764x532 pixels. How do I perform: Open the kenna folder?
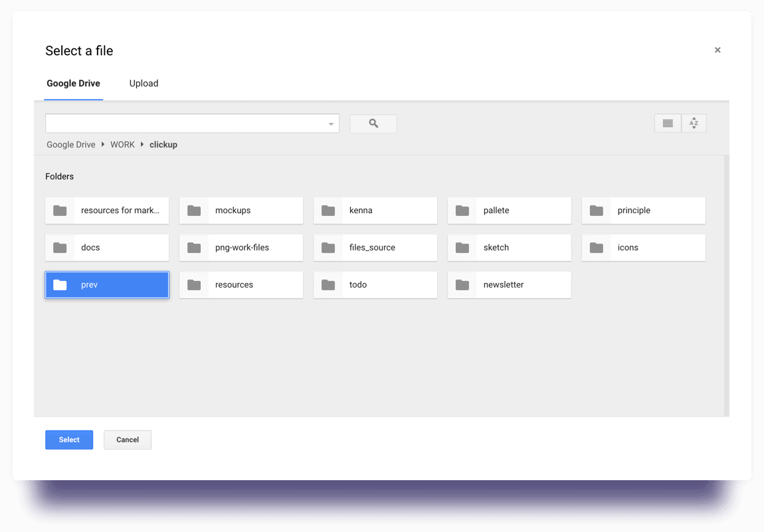click(x=375, y=210)
